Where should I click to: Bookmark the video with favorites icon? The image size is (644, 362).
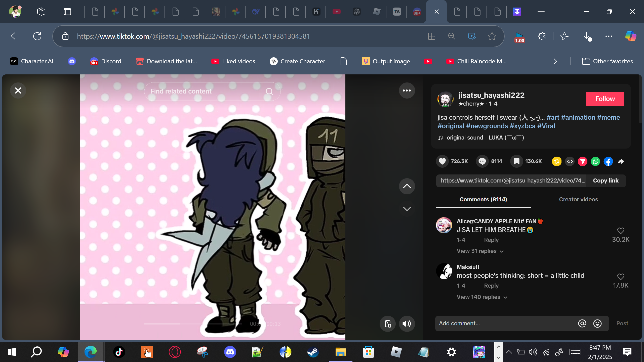coord(516,161)
